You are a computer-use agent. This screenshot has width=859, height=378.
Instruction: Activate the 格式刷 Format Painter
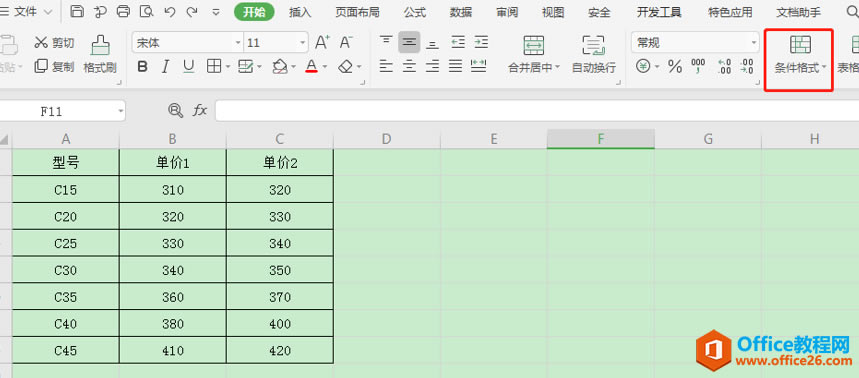(x=100, y=54)
